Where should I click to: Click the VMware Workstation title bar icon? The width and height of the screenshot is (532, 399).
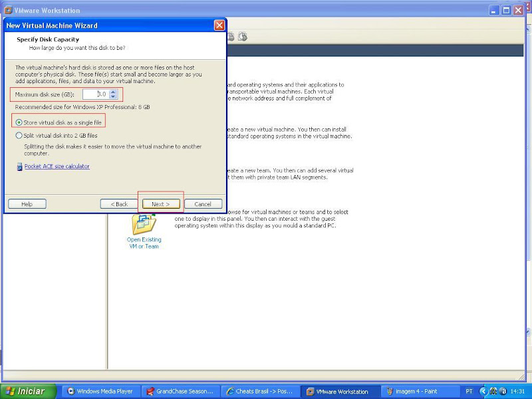pos(8,10)
